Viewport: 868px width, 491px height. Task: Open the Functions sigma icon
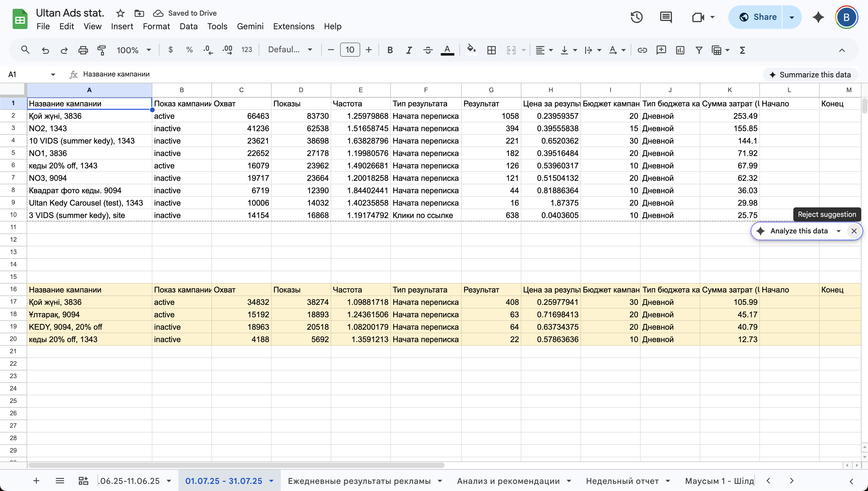[x=742, y=50]
